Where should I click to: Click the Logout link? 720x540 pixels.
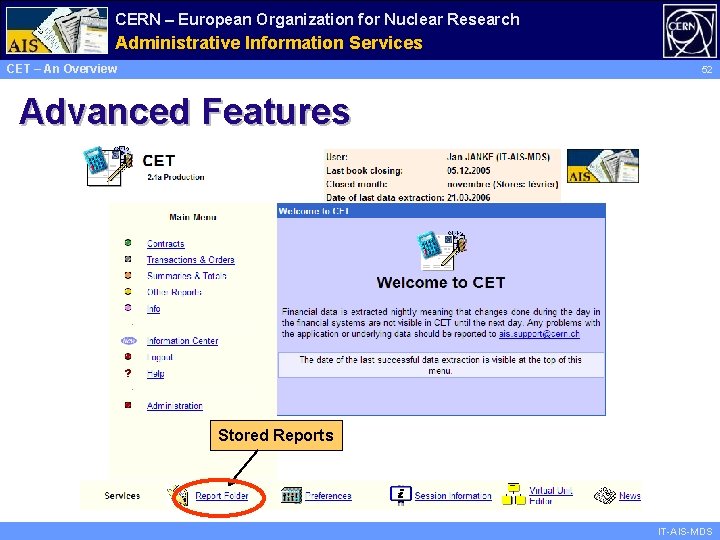pyautogui.click(x=159, y=357)
